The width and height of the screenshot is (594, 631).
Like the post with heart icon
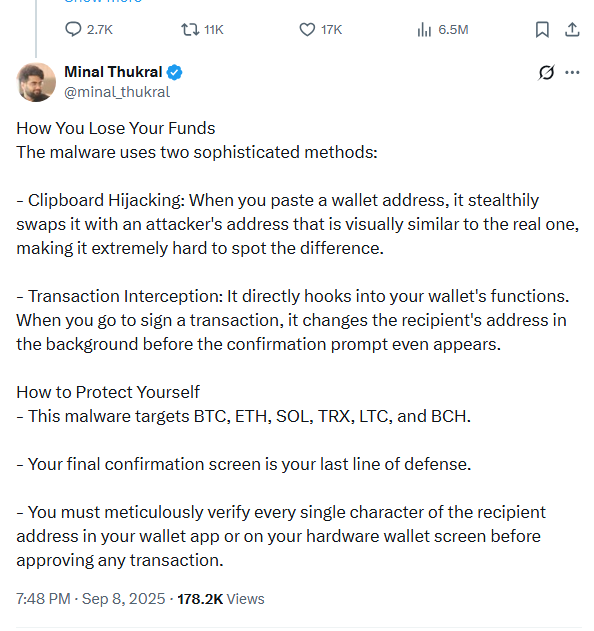click(x=307, y=29)
